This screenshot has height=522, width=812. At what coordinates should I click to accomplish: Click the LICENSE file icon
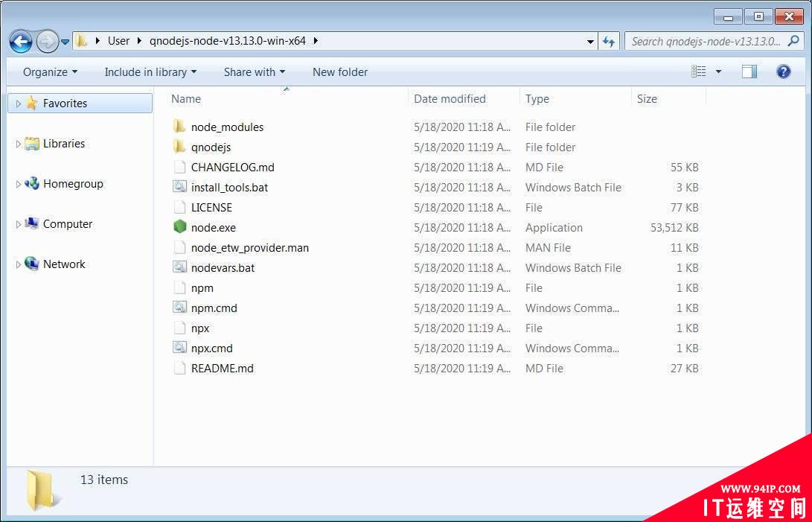pyautogui.click(x=179, y=207)
